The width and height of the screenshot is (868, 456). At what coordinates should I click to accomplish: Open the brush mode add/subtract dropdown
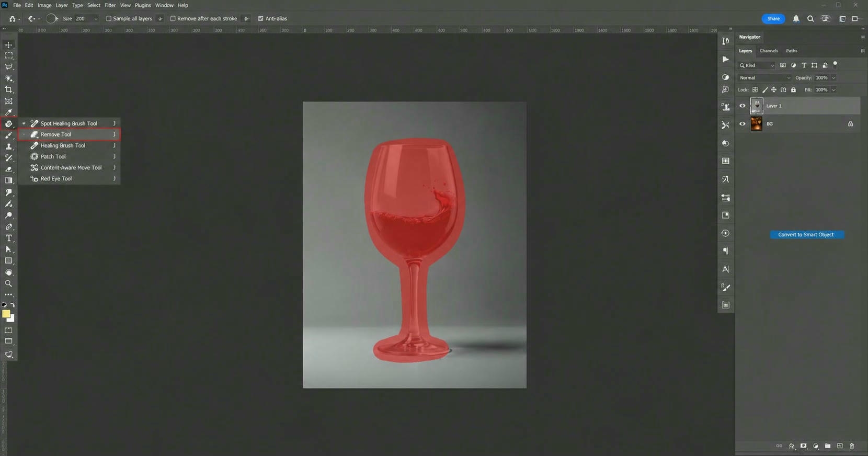(34, 19)
